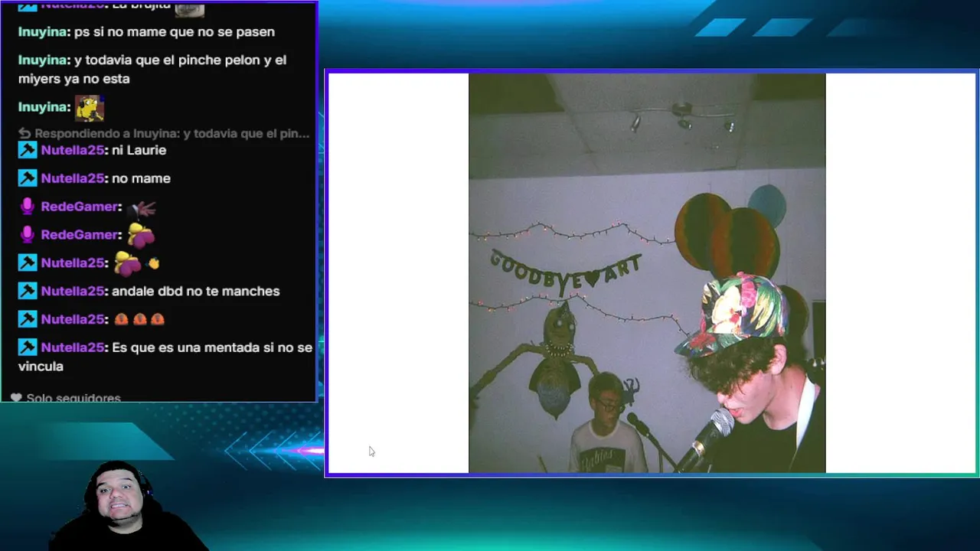Click the "Solo seguidores" label
Viewport: 980px width, 551px height.
pos(73,398)
